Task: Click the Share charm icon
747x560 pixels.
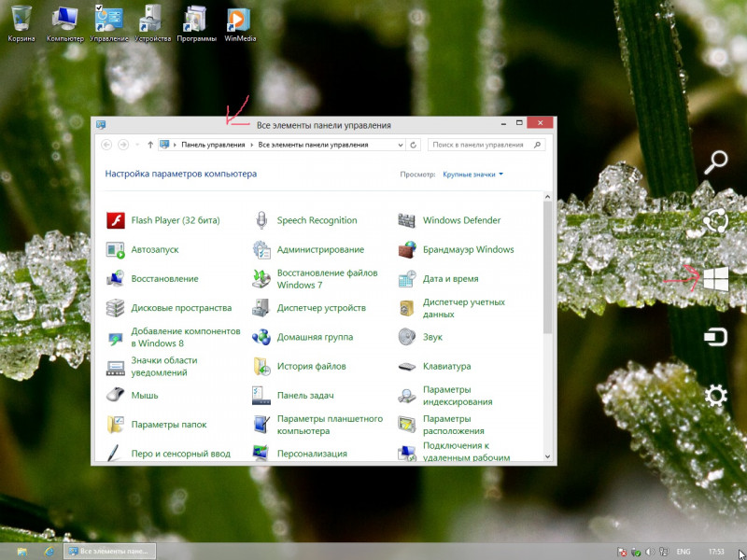Action: (x=715, y=221)
